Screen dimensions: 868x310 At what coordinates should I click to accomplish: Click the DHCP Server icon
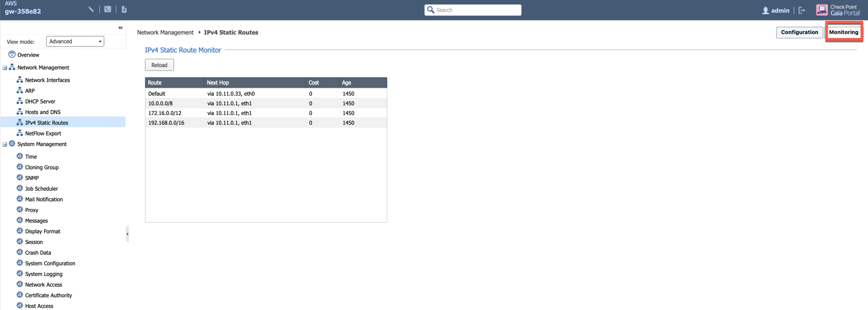[x=20, y=101]
